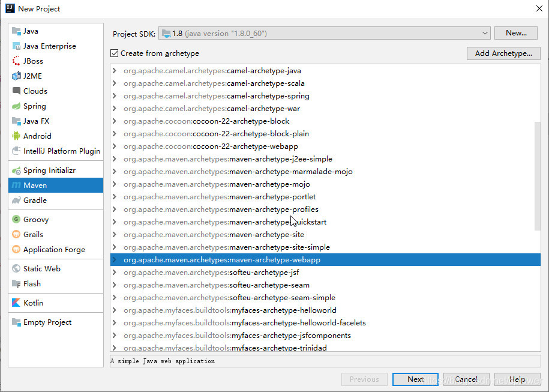This screenshot has width=549, height=392.
Task: Click the Application Forge icon
Action: (16, 250)
